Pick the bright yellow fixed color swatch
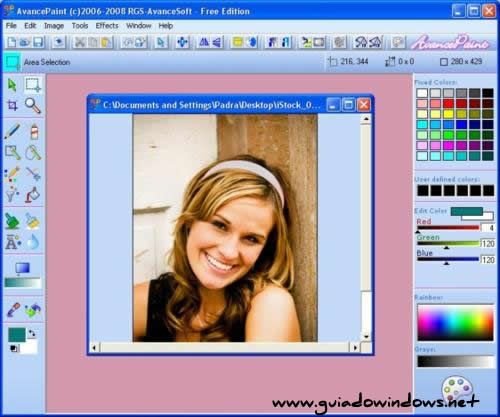500x417 pixels. (448, 114)
